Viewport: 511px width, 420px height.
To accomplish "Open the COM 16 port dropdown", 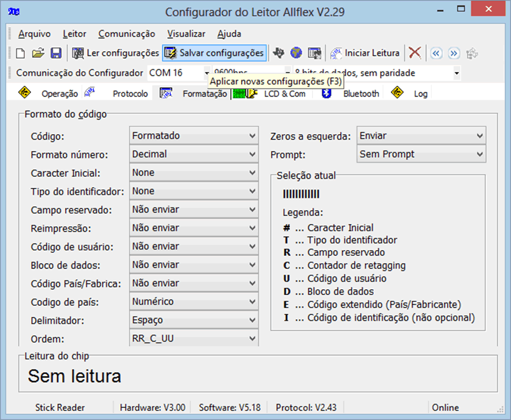I will tap(207, 73).
